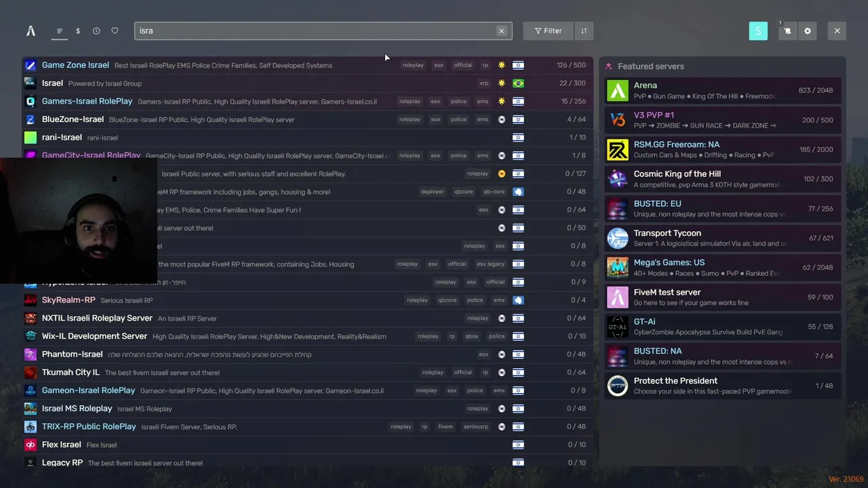868x488 pixels.
Task: Click the NXTIL Israeli Roleplay Server icon
Action: pyautogui.click(x=31, y=318)
